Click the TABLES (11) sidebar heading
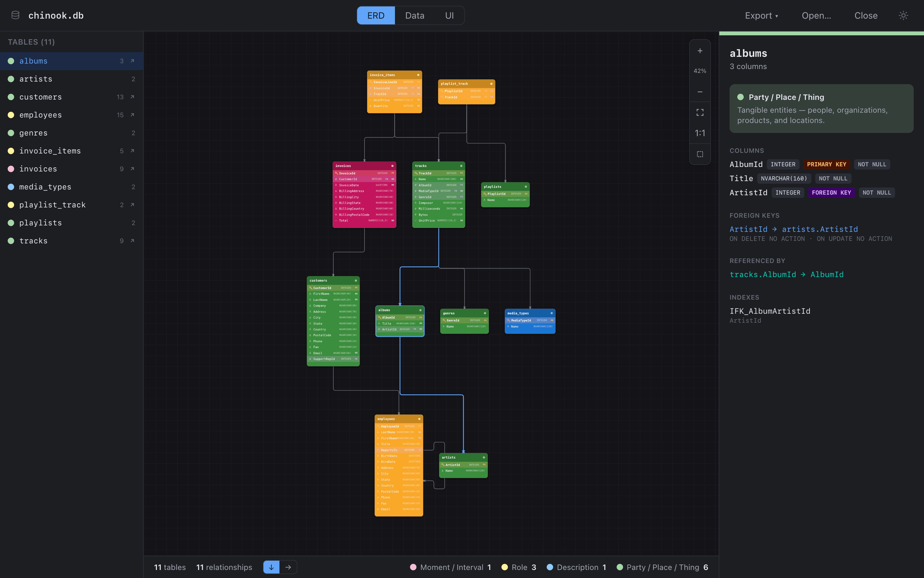This screenshot has height=578, width=924. [31, 42]
